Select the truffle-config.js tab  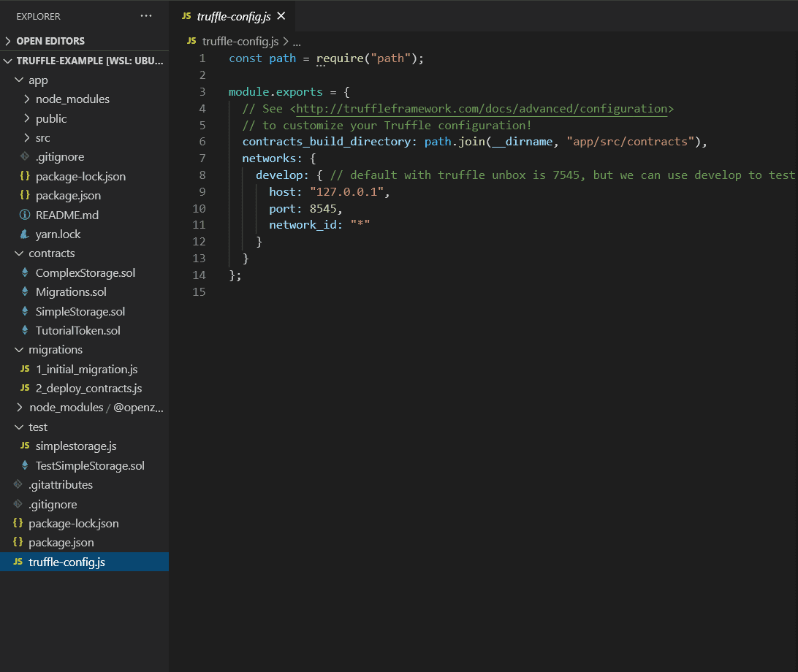tap(234, 16)
